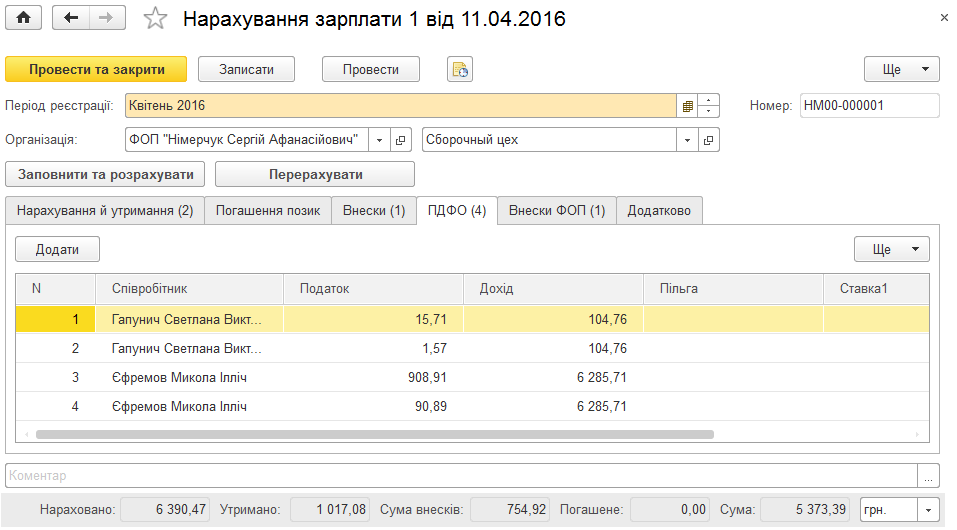This screenshot has height=530, width=957.
Task: Click the Нараховано total 6 390,47
Action: 165,510
